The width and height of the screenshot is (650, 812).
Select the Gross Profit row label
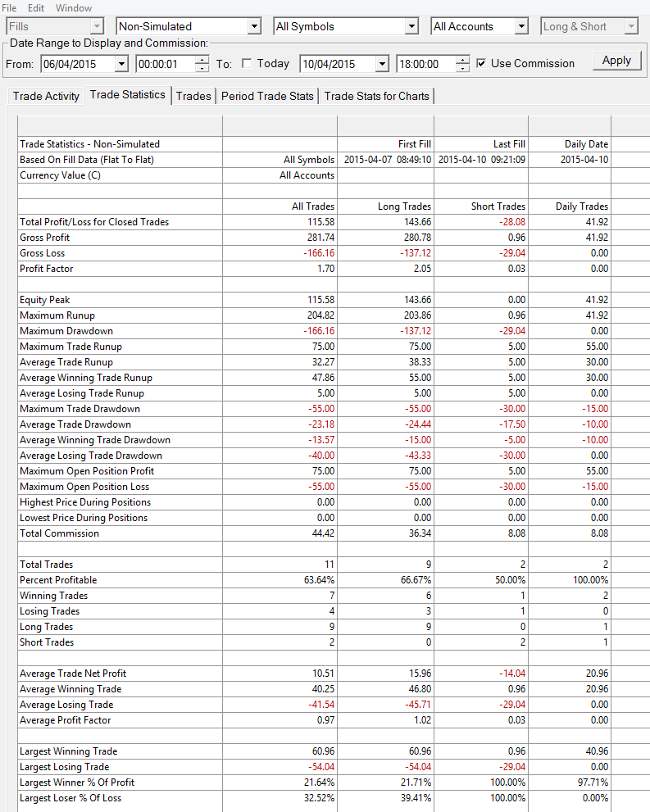(44, 238)
